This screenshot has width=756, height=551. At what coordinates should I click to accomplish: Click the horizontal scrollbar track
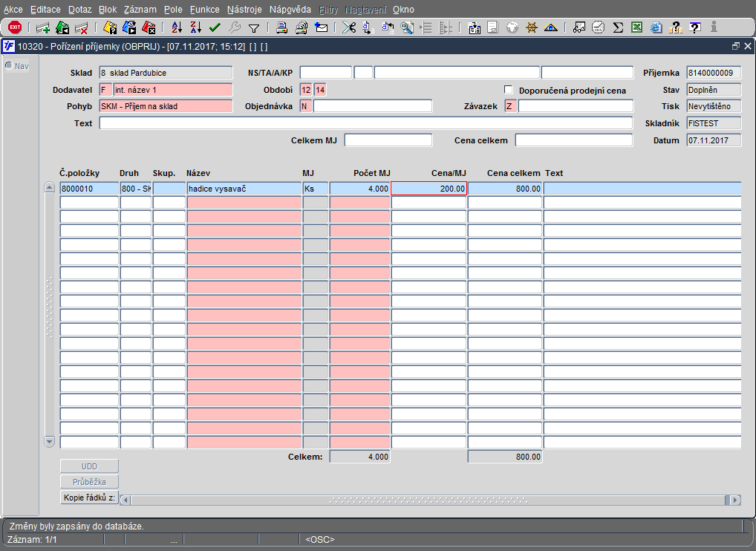click(x=427, y=500)
